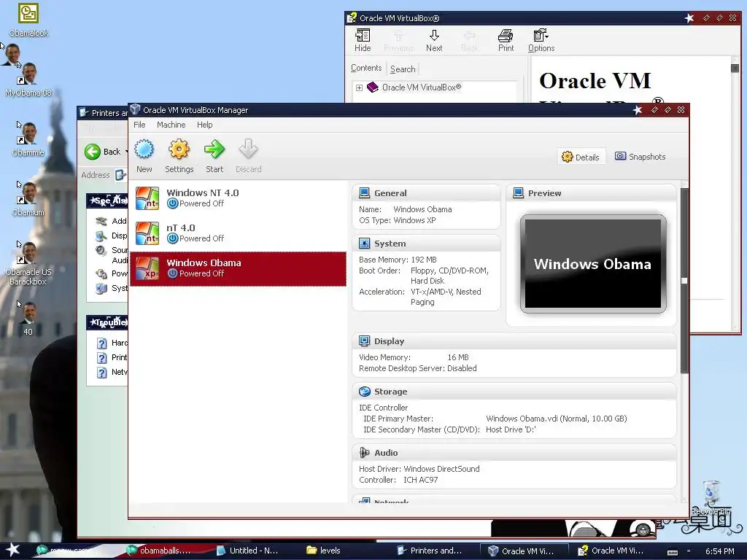The image size is (747, 560).
Task: Click the Preview section icon
Action: tap(519, 192)
